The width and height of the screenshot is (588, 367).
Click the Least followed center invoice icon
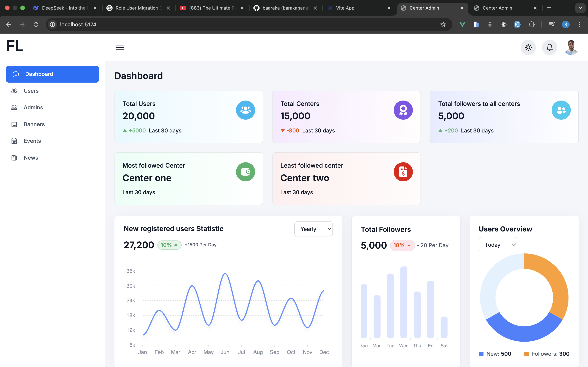[x=403, y=172]
